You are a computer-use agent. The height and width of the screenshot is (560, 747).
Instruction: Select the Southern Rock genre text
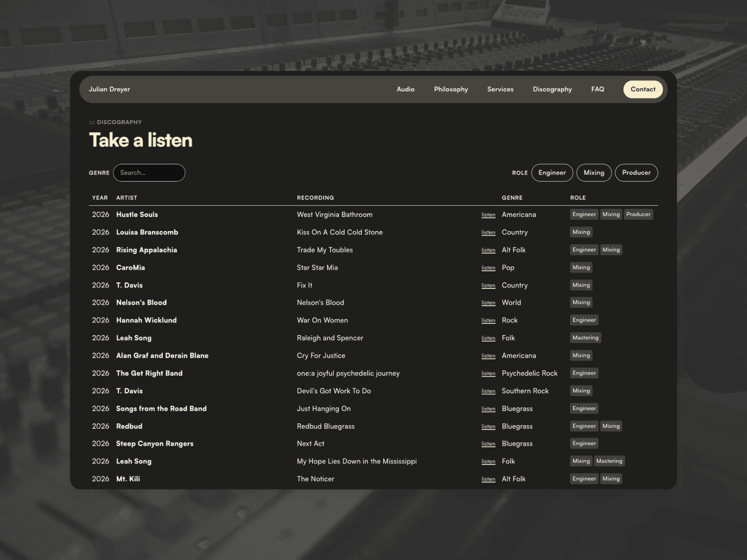(525, 391)
